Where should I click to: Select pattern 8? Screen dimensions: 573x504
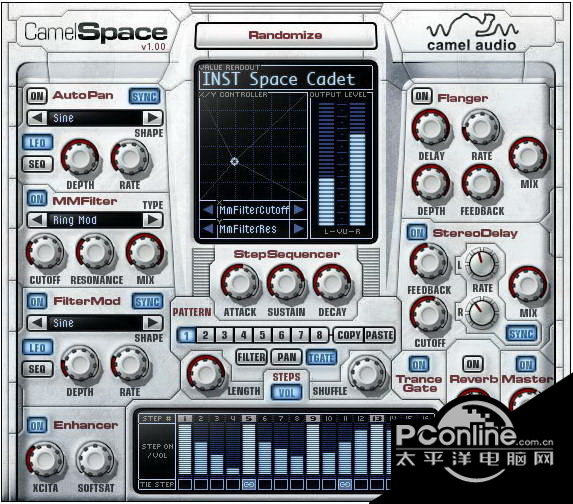[319, 335]
